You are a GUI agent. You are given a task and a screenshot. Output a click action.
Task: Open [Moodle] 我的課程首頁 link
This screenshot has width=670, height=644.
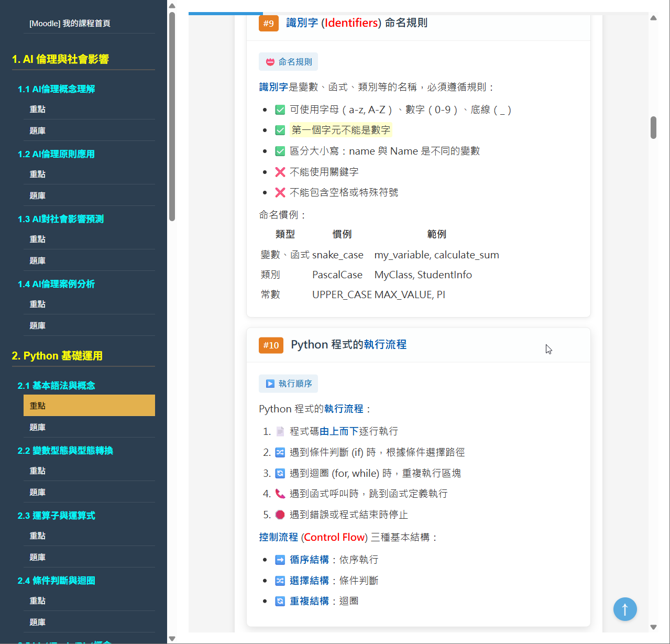[x=70, y=24]
